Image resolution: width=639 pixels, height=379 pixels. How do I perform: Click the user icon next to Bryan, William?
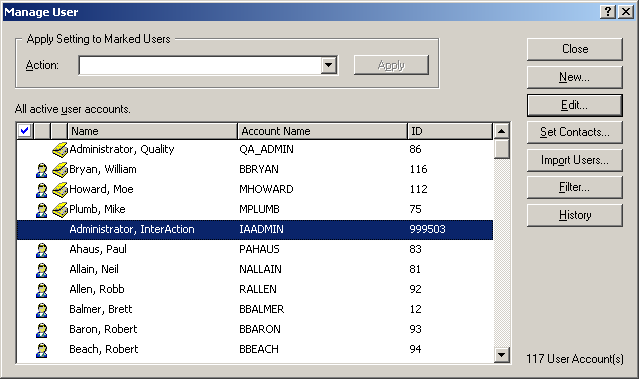click(x=42, y=170)
